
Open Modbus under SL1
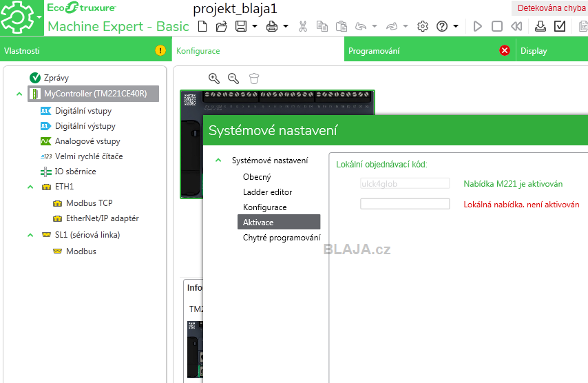(81, 251)
